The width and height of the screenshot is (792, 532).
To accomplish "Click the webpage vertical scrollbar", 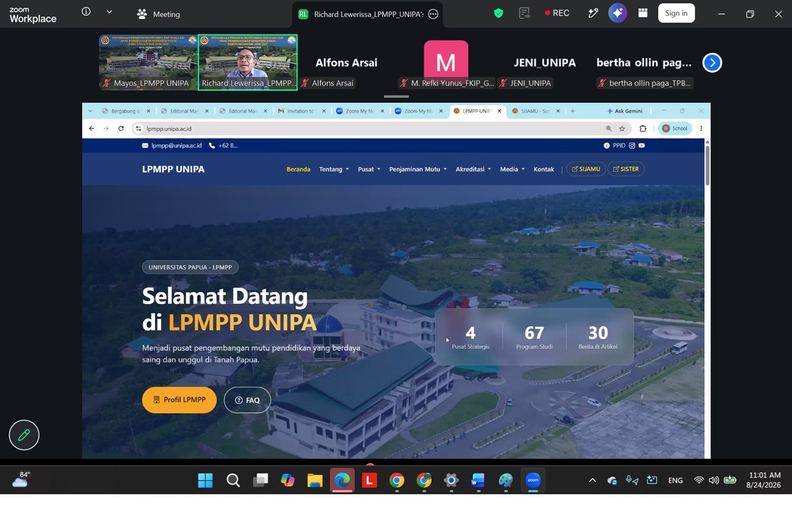I will [707, 165].
